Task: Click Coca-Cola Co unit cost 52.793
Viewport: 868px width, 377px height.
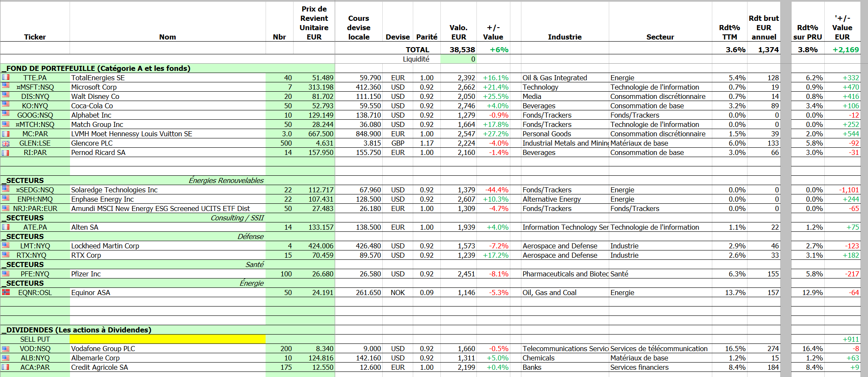Action: tap(314, 106)
